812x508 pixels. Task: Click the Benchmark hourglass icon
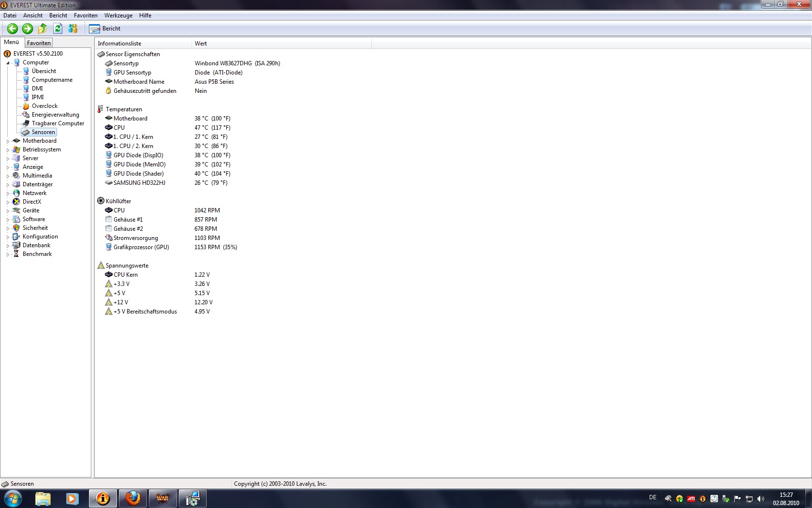click(x=16, y=254)
